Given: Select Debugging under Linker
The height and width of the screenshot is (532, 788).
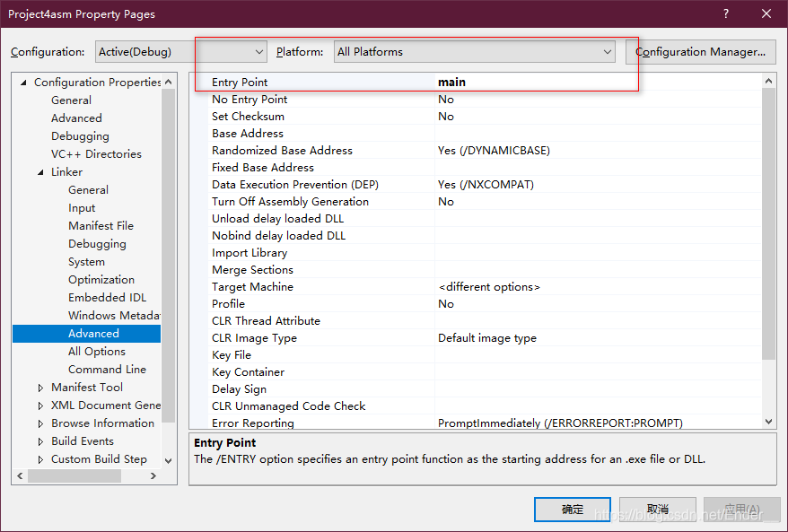Looking at the screenshot, I should click(97, 244).
